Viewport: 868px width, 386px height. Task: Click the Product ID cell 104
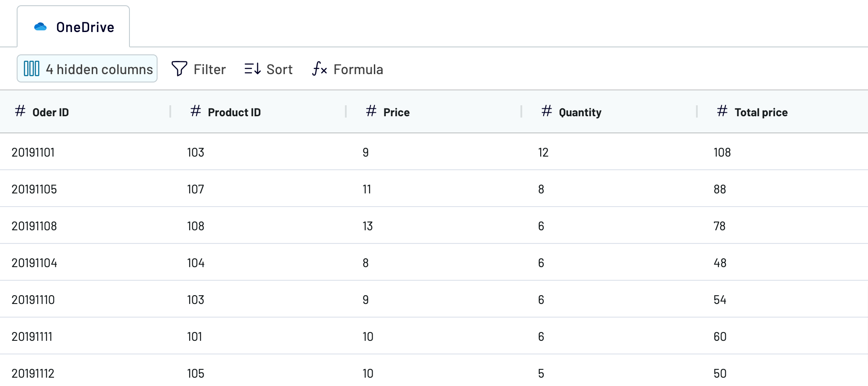point(196,263)
